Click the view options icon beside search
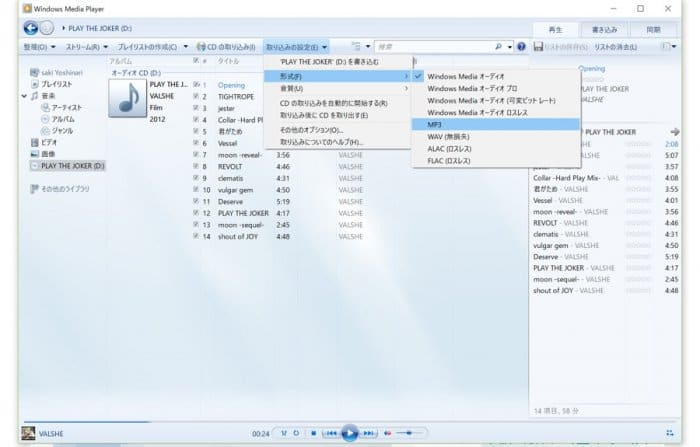The height and width of the screenshot is (447, 700). click(356, 46)
